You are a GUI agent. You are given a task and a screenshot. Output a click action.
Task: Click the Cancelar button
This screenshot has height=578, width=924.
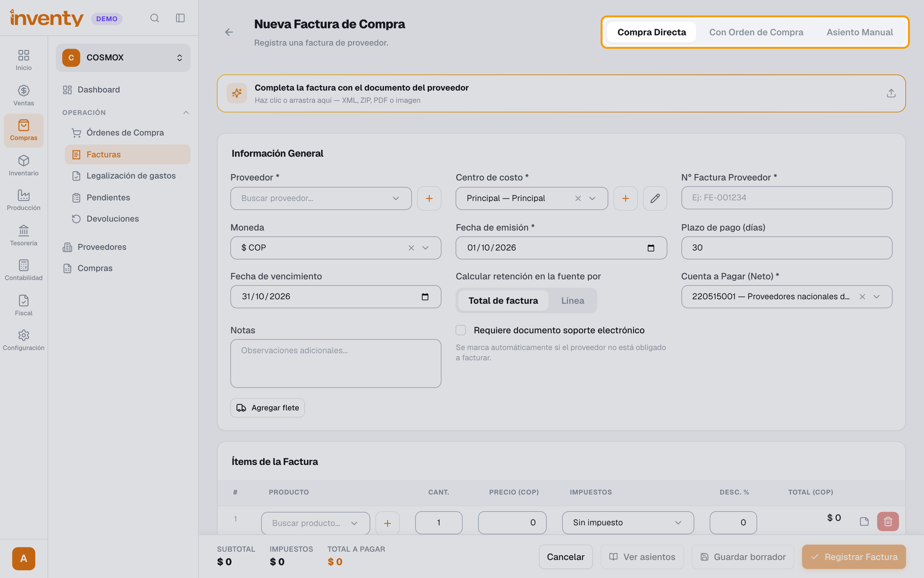point(566,557)
